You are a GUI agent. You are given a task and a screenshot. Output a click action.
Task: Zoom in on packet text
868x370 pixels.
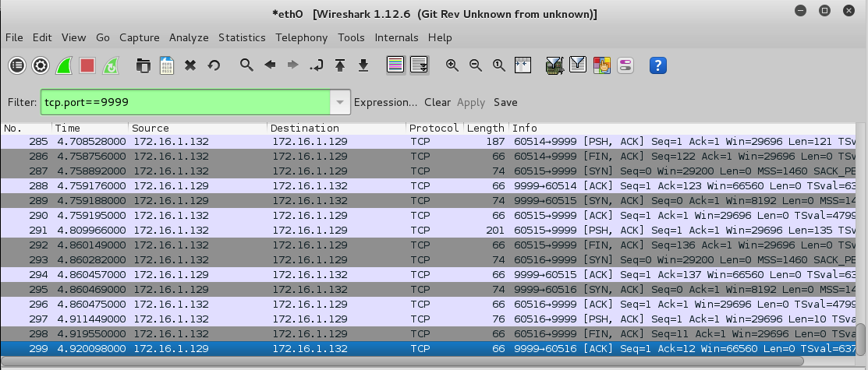(x=452, y=65)
